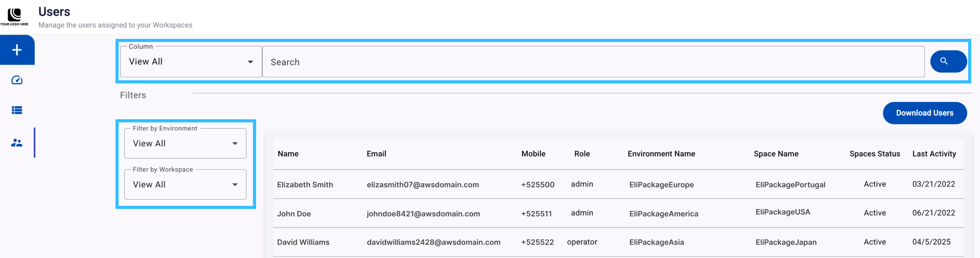Click the company logo in header
Viewport: 980px width, 258px height.
pos(14,17)
